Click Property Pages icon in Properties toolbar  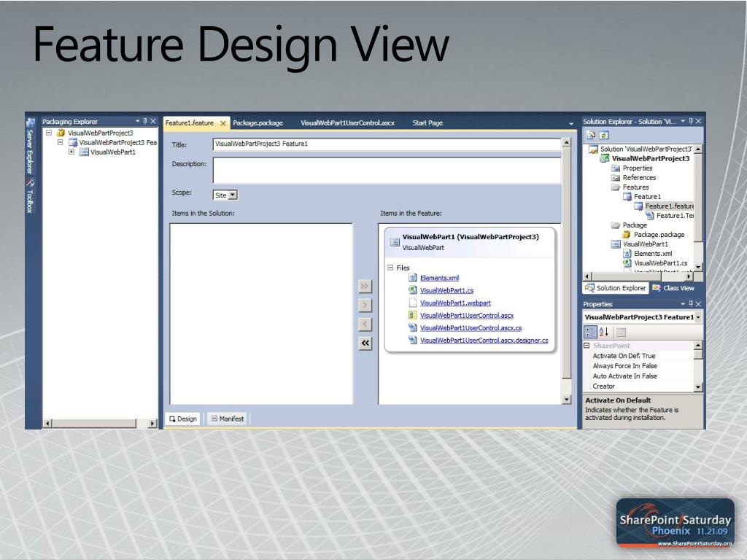tap(621, 332)
